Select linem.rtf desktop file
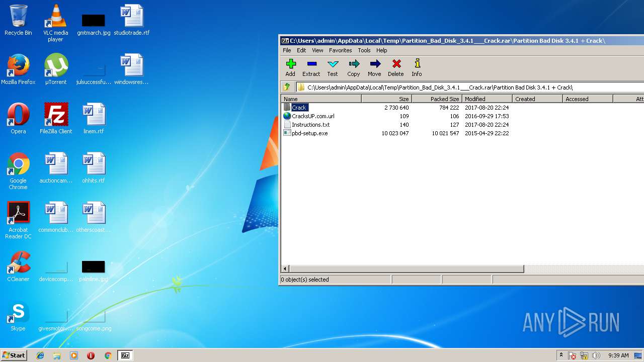This screenshot has width=644, height=362. 94,119
